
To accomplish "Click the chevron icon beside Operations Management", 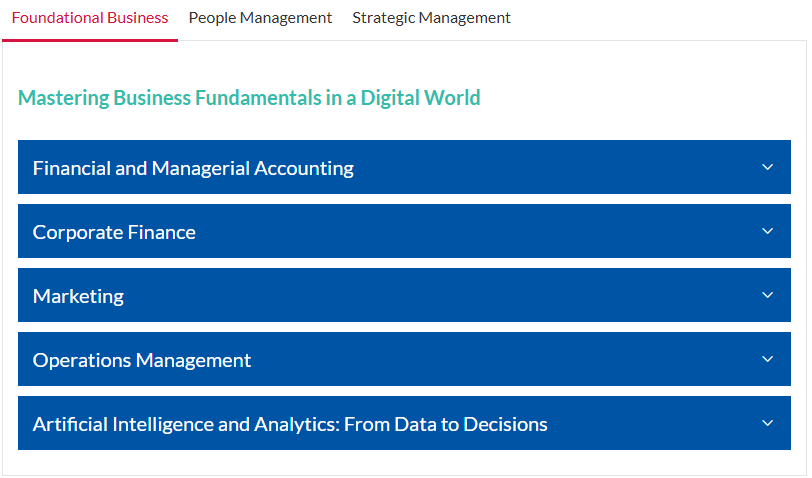I will [x=767, y=359].
